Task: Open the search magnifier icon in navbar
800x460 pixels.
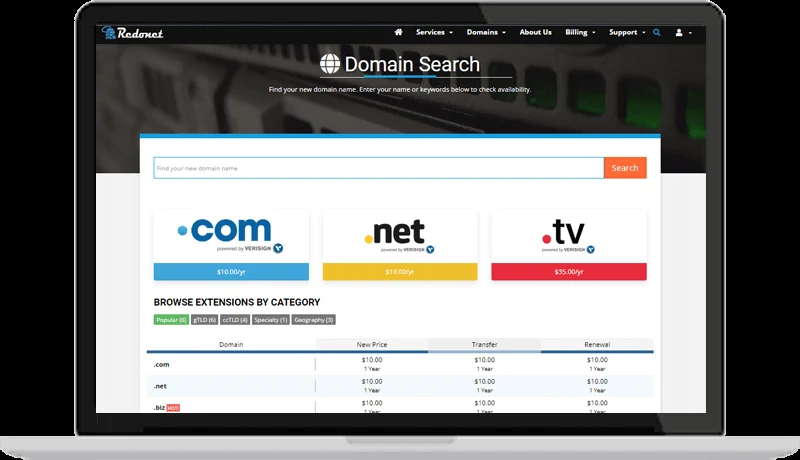Action: [x=657, y=32]
